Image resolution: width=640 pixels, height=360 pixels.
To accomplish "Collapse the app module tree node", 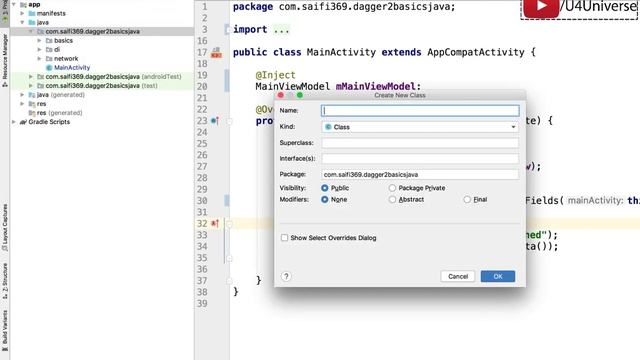I will click(13, 4).
